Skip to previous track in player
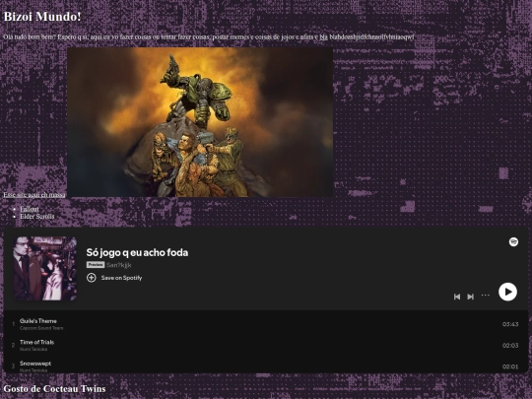This screenshot has height=399, width=532. [x=457, y=297]
